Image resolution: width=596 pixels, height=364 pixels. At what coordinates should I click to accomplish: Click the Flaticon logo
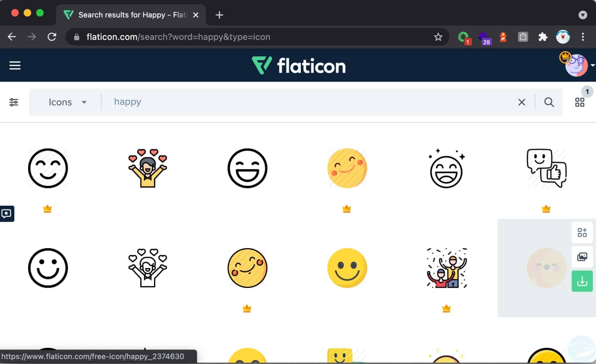point(299,65)
